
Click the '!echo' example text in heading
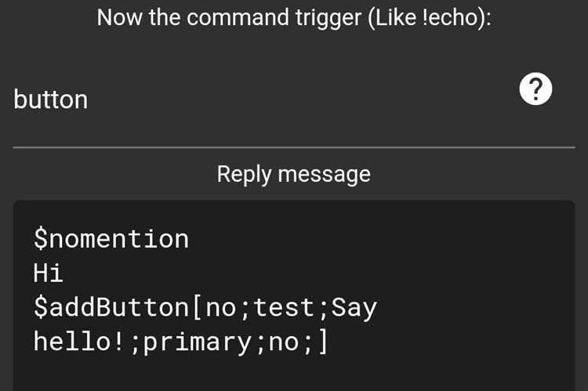click(450, 17)
